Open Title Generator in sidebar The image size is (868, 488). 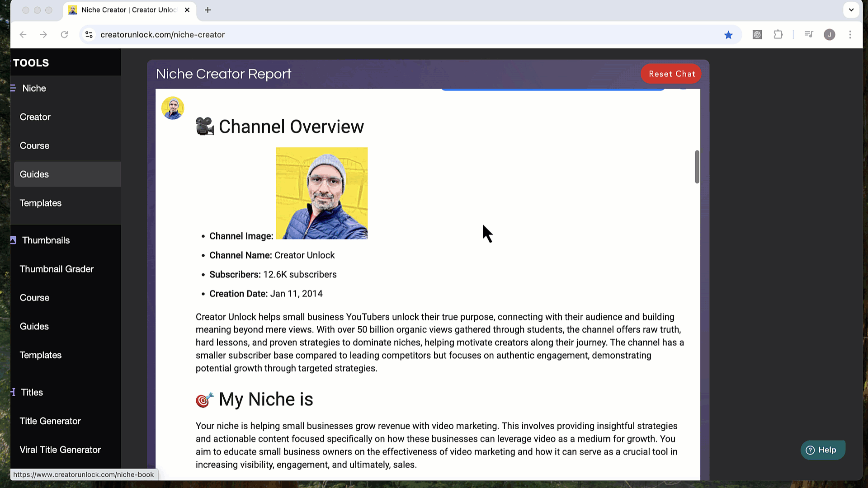click(x=50, y=421)
